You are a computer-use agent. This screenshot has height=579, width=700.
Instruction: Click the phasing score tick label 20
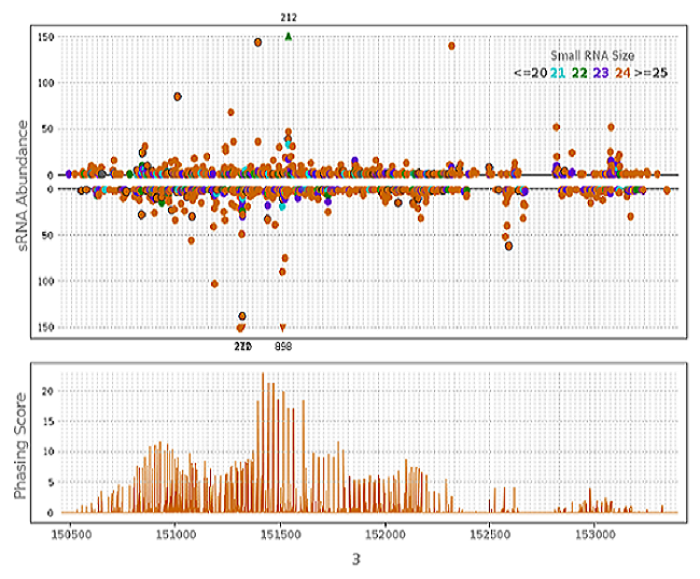point(47,391)
